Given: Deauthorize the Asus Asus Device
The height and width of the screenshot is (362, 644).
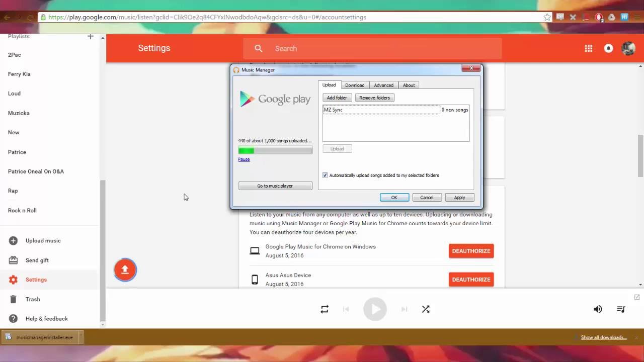Looking at the screenshot, I should (x=471, y=280).
